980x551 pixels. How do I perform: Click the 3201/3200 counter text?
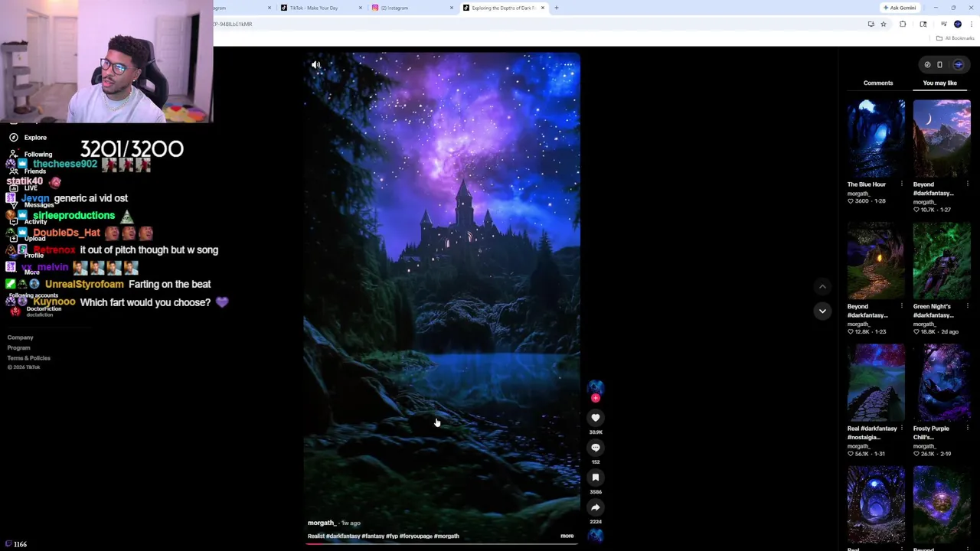coord(132,148)
